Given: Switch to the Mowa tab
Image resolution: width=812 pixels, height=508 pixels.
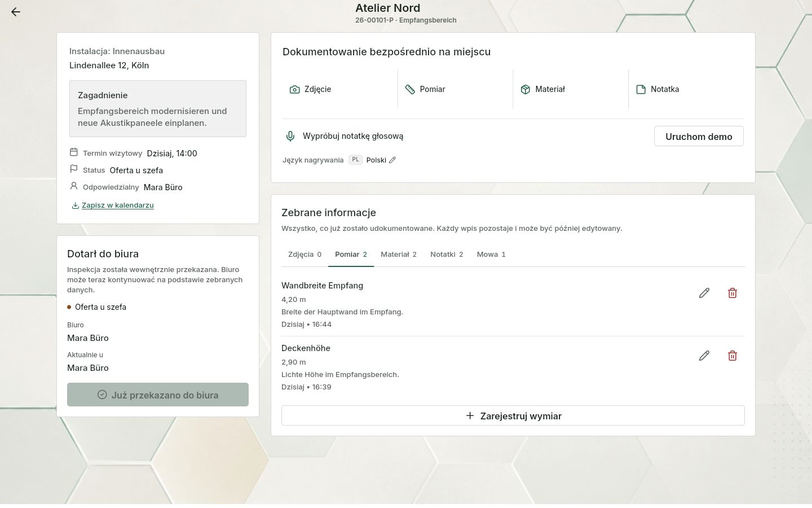Looking at the screenshot, I should [x=491, y=255].
